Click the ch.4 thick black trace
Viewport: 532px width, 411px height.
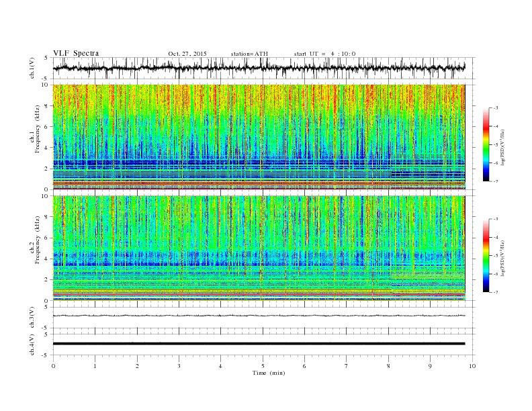[x=259, y=344]
